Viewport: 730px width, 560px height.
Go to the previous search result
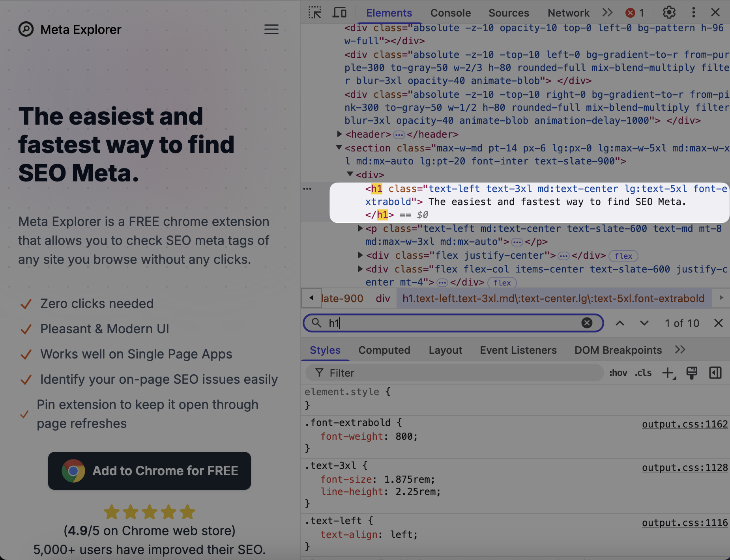(x=620, y=323)
